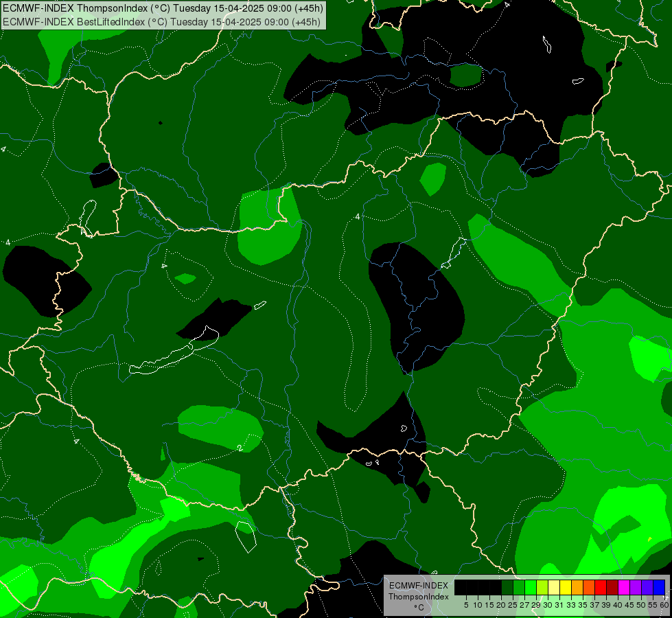The width and height of the screenshot is (672, 618).
Task: Click the legend tick label 30
Action: coord(548,605)
